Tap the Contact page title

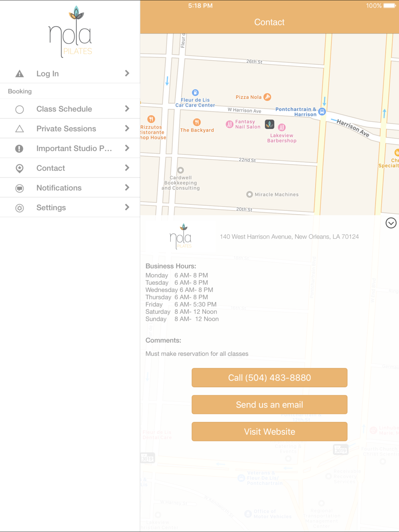269,22
